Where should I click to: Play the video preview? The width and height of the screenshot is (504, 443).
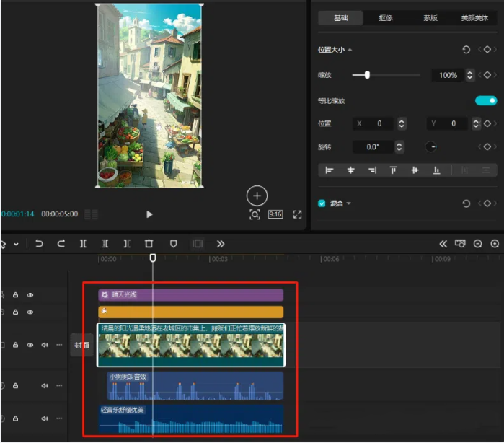click(149, 214)
